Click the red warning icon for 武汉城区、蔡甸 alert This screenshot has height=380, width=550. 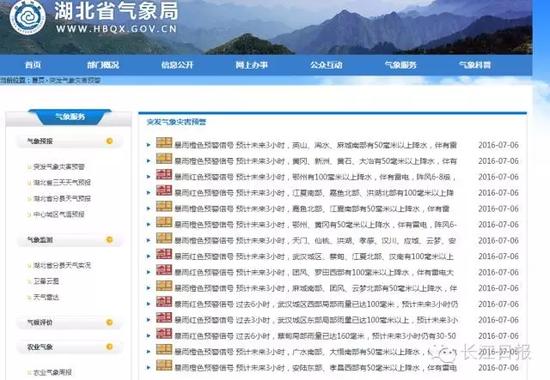click(x=164, y=254)
